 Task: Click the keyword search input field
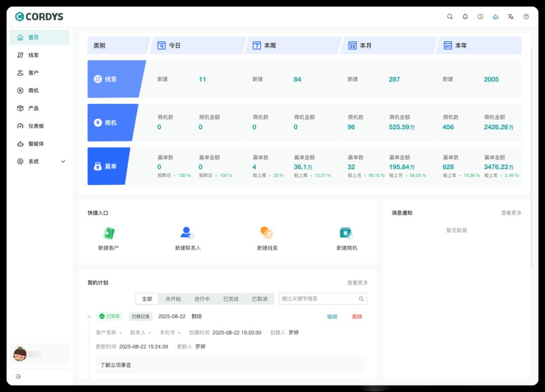coord(318,299)
